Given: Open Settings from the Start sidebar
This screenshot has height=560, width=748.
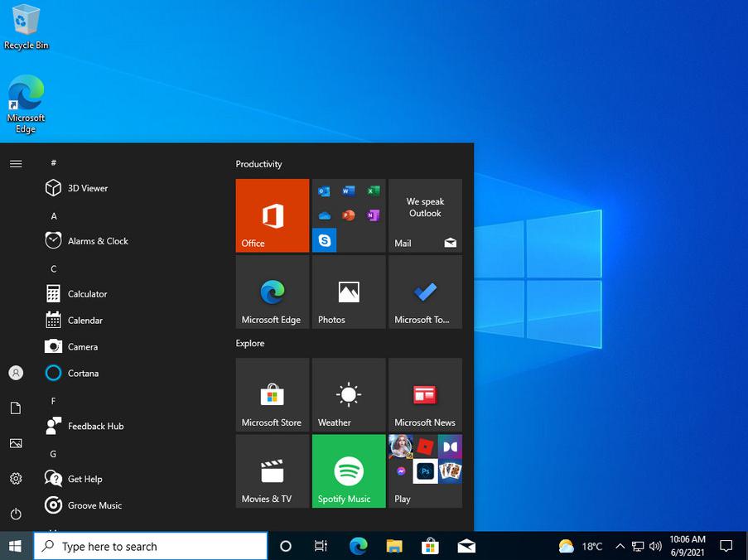Looking at the screenshot, I should click(15, 479).
